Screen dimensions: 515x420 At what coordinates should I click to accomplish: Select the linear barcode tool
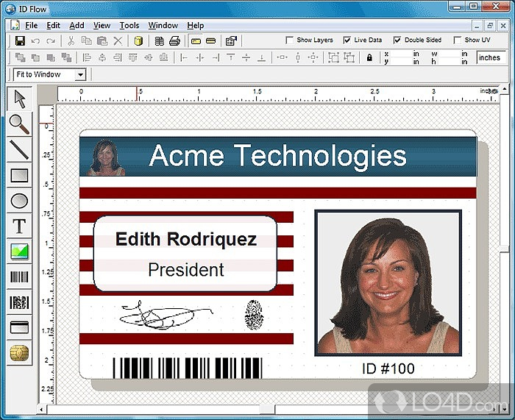pos(19,277)
